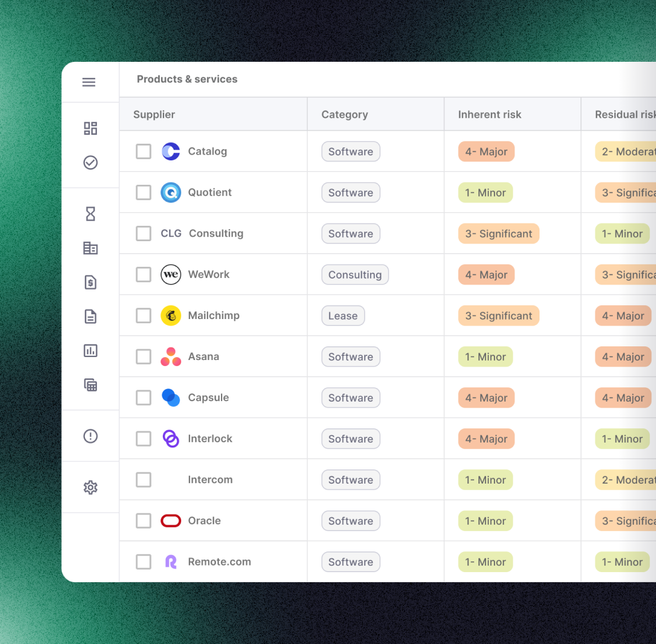Screen dimensions: 656x644
Task: Click the Asana supplier logo
Action: click(x=171, y=356)
